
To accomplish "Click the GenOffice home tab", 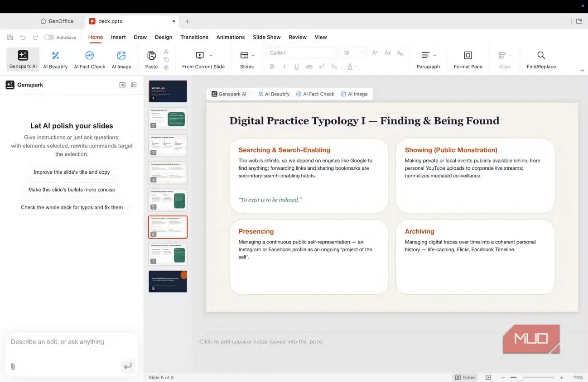I will 57,21.
